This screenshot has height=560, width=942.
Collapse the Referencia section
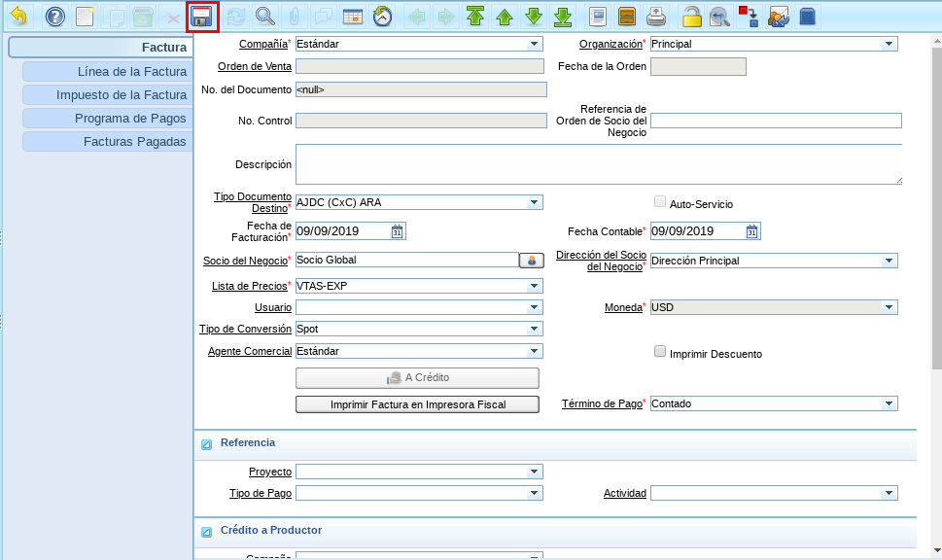point(206,444)
